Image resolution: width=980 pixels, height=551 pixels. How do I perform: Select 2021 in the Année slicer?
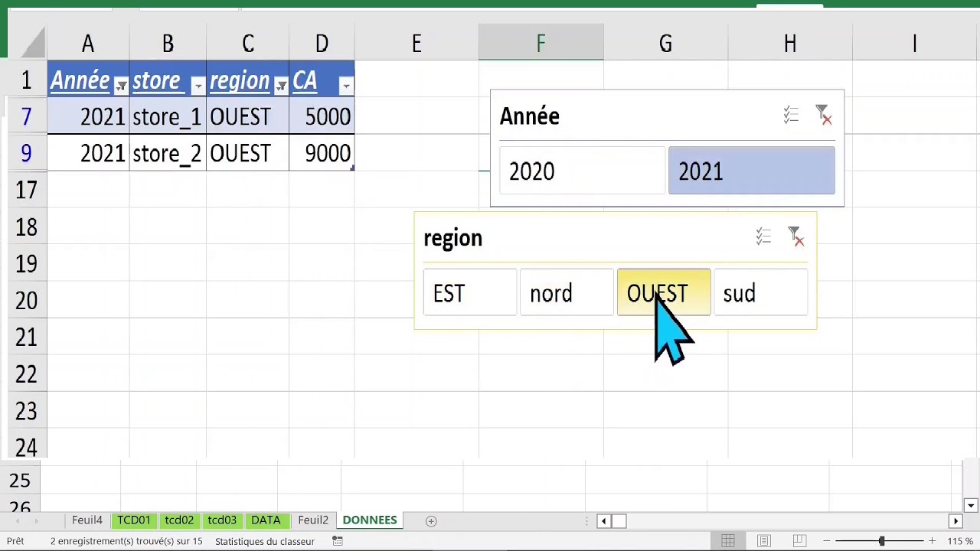(x=752, y=171)
